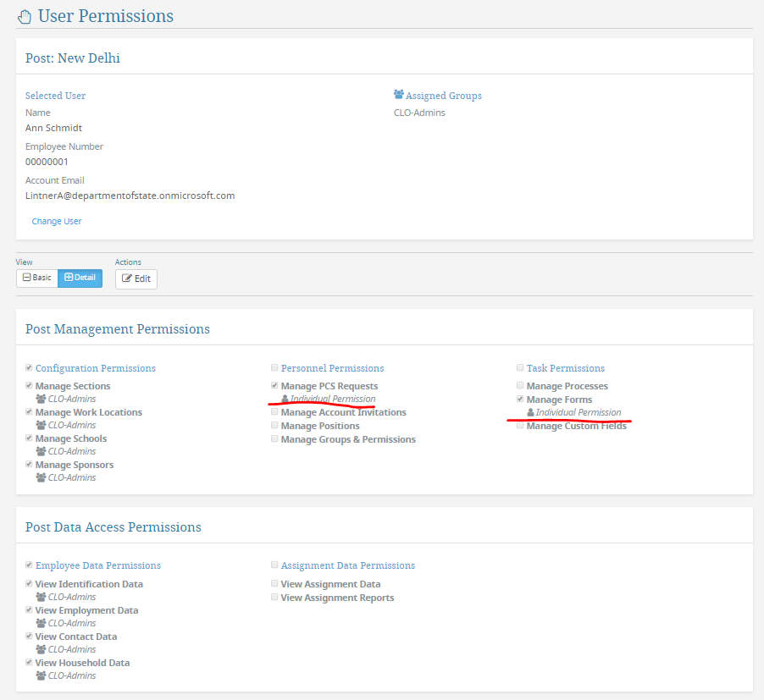Toggle the View Assignment Data checkbox
This screenshot has width=764, height=700.
pos(274,584)
